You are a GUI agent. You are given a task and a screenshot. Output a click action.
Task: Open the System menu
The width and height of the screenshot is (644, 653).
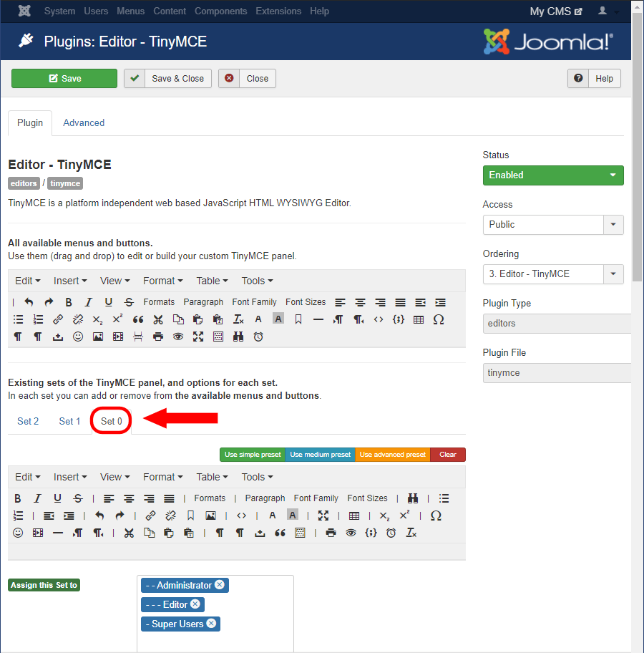59,11
